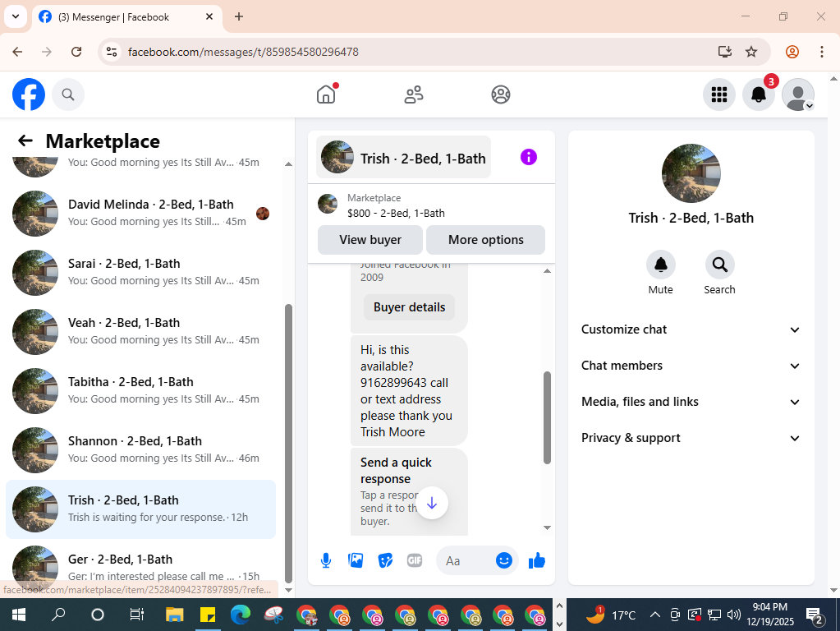
Task: Mute the Trish conversation
Action: pos(660,265)
